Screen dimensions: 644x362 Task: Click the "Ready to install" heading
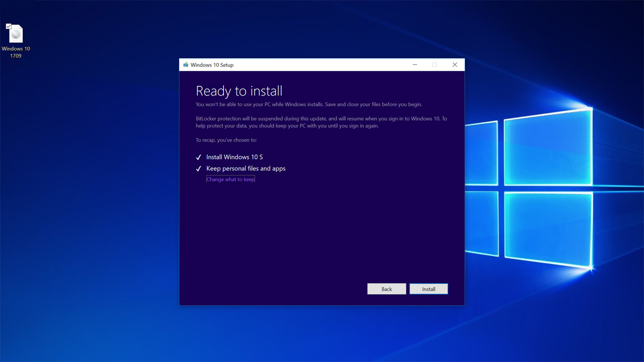tap(239, 91)
